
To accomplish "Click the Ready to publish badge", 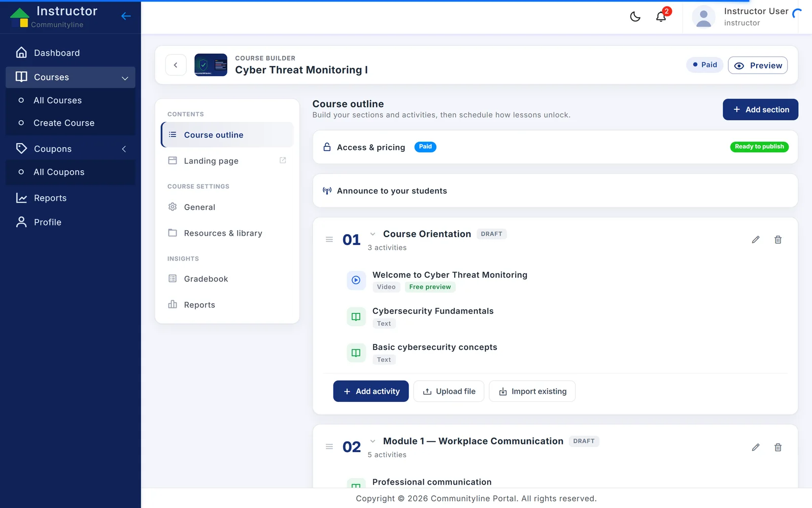I will click(759, 147).
